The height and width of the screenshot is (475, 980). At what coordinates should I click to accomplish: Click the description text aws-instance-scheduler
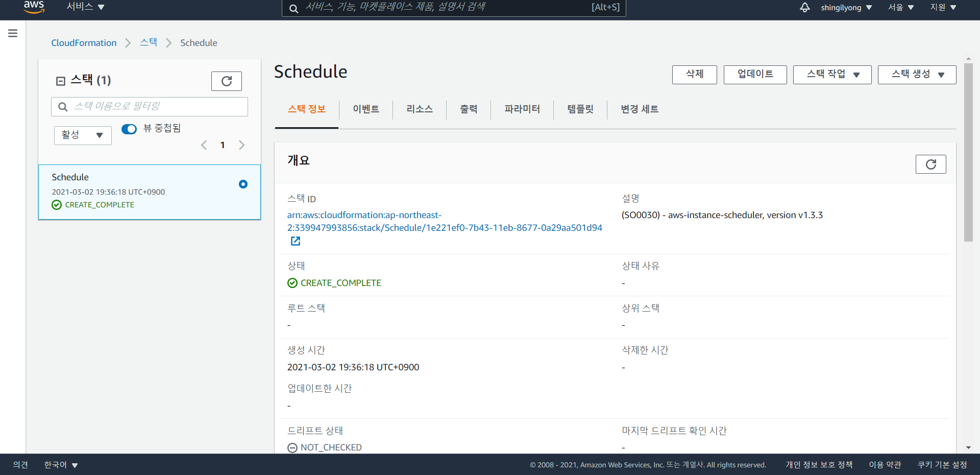pyautogui.click(x=722, y=215)
